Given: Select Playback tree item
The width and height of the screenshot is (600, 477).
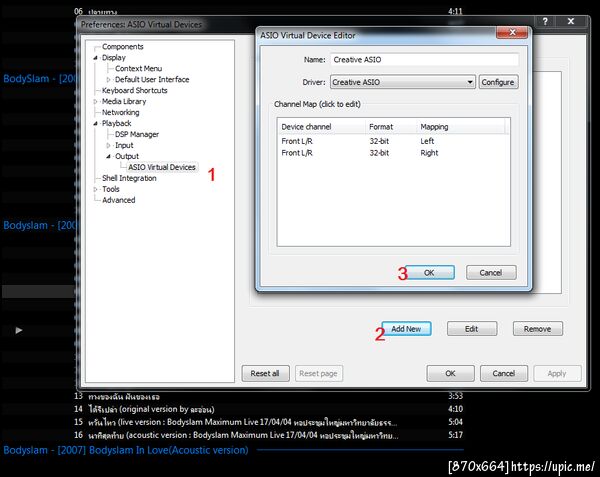Looking at the screenshot, I should pos(117,124).
